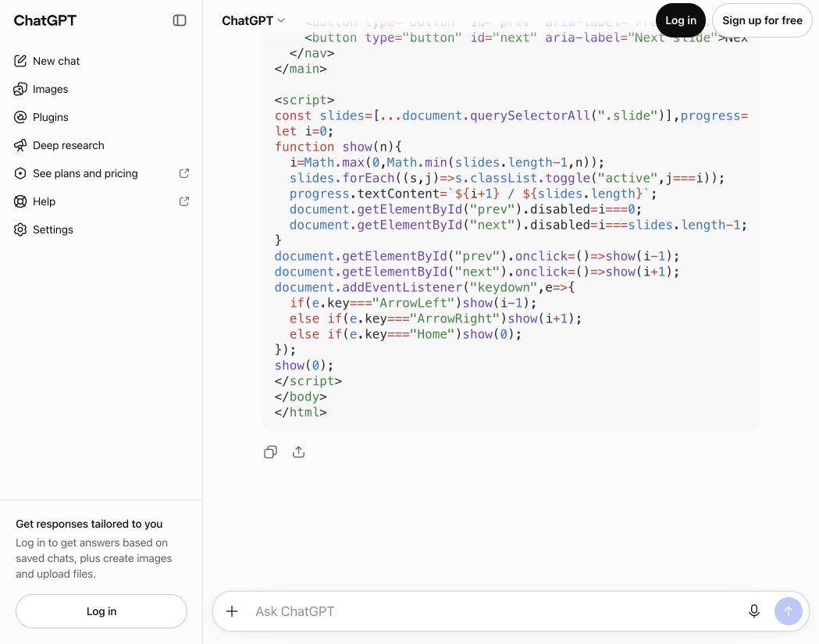The image size is (819, 644).
Task: Click the prev disabled assignment line
Action: tap(466, 209)
